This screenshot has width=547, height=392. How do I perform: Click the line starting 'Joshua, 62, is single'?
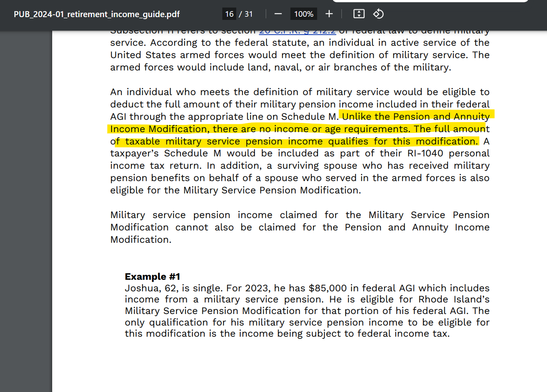tap(307, 288)
